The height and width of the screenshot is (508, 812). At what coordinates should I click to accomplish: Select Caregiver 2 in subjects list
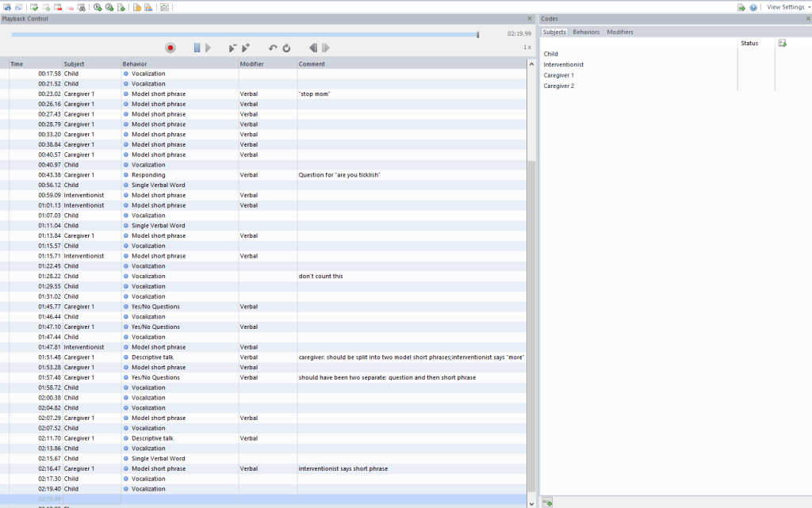pyautogui.click(x=558, y=86)
